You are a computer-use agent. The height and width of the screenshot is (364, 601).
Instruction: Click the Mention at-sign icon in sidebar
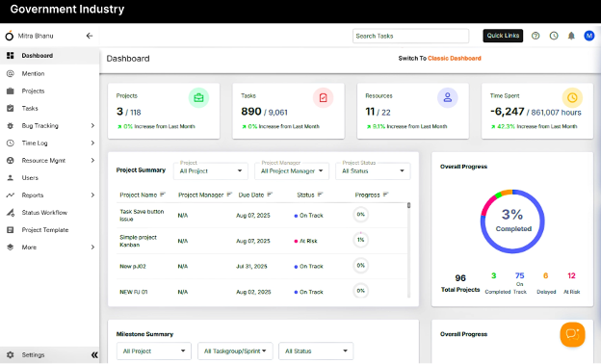pos(11,73)
